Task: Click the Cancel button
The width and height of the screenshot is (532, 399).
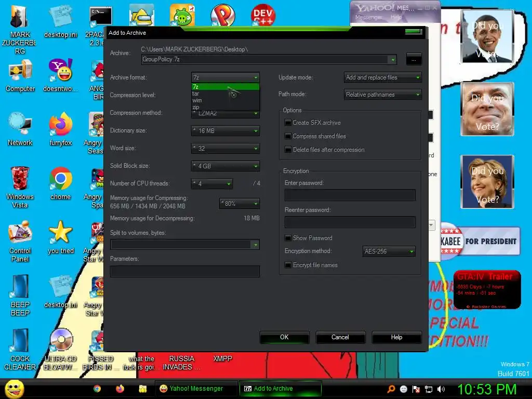Action: [x=340, y=337]
